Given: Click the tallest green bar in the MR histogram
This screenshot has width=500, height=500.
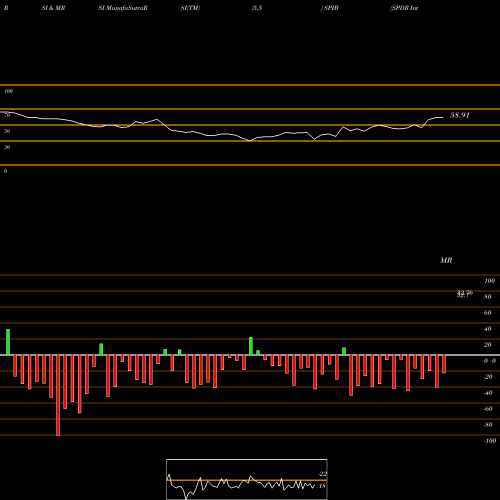Looking at the screenshot, I should 8,342.
